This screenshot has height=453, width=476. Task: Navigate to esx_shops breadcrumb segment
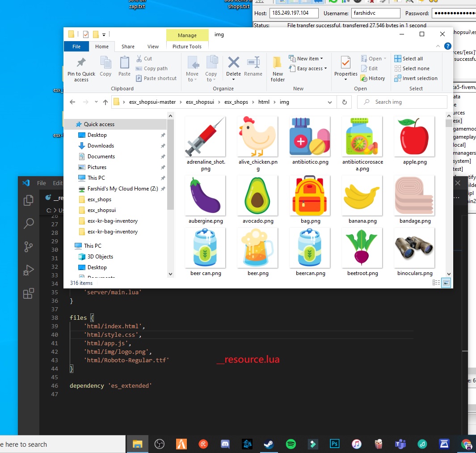(x=236, y=102)
